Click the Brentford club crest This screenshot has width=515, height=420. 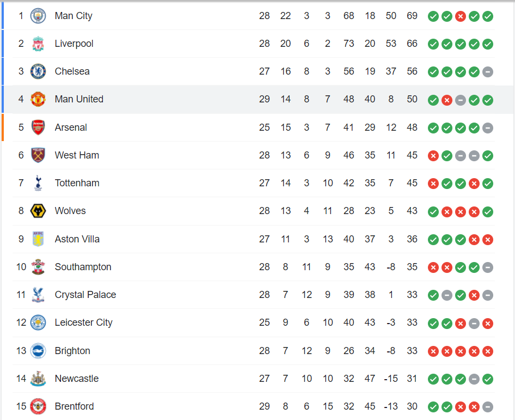click(x=38, y=406)
